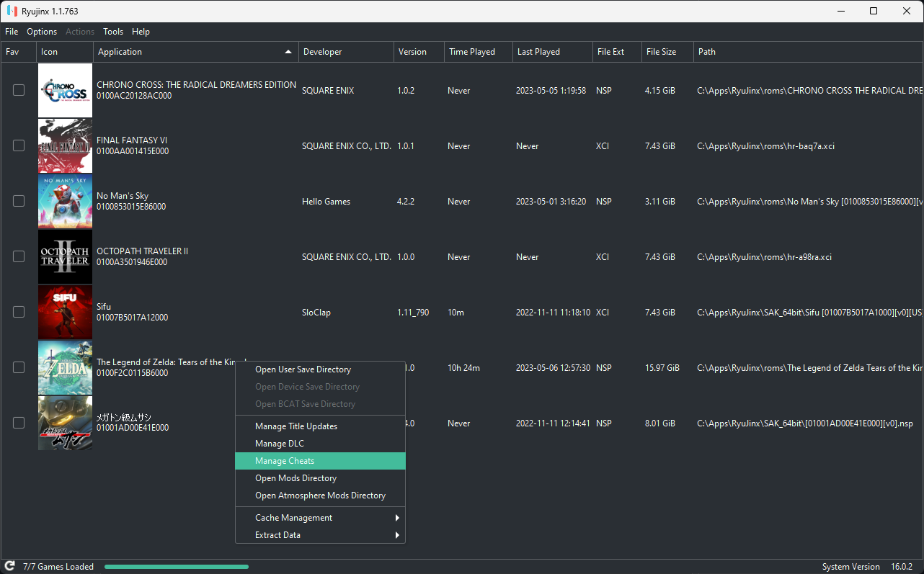Choose Open Mods Directory
The image size is (924, 574).
click(320, 478)
